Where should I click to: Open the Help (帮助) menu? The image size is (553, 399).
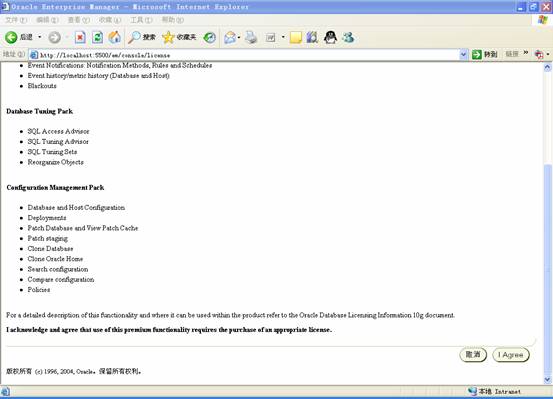(173, 20)
